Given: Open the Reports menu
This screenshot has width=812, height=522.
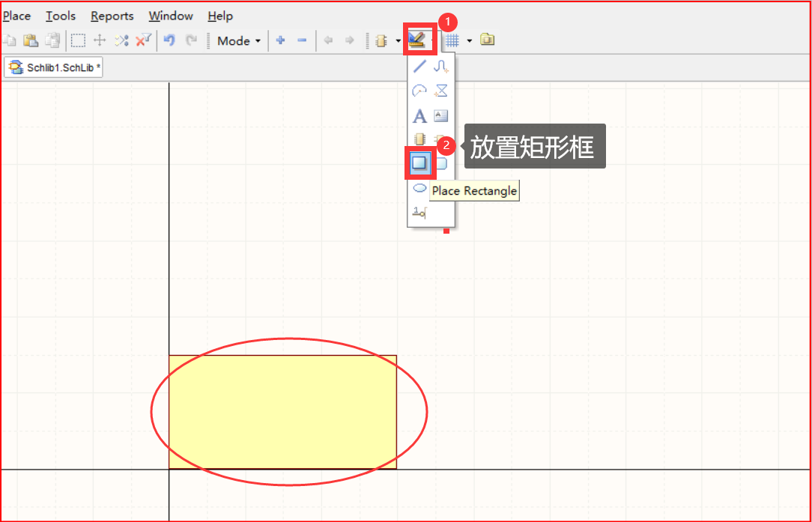Looking at the screenshot, I should tap(112, 16).
